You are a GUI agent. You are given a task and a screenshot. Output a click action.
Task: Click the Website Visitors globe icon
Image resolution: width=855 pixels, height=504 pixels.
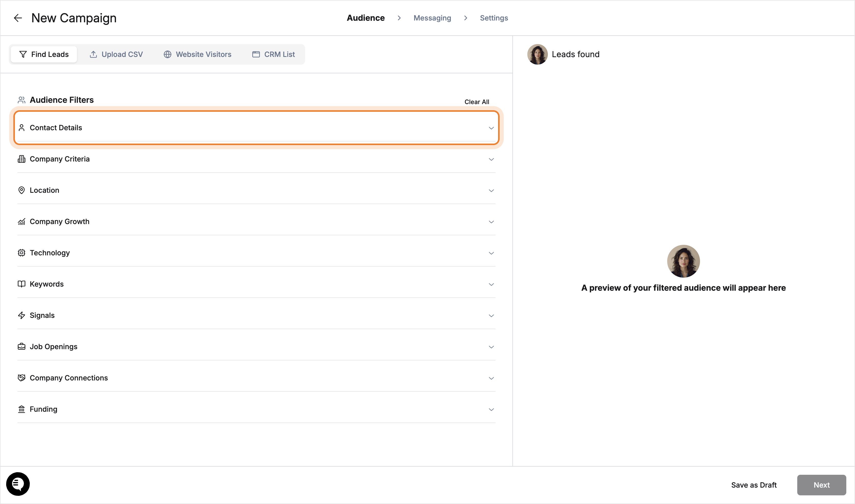point(167,54)
